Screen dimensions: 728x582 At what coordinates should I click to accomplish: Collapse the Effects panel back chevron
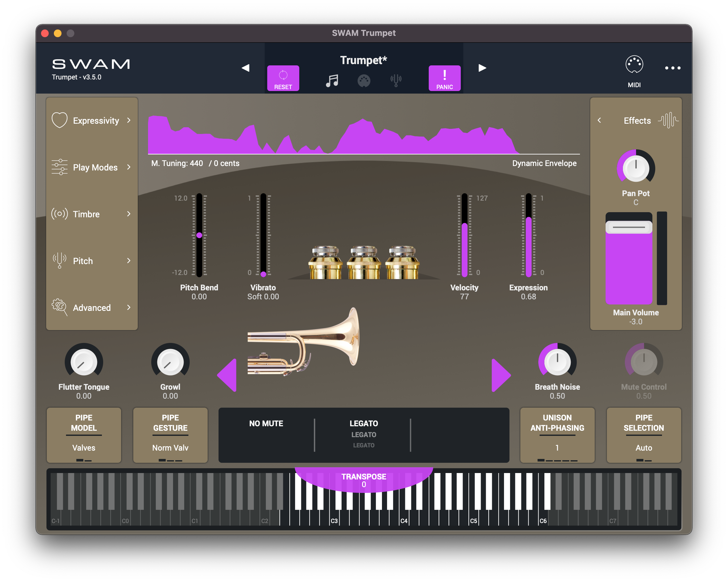600,120
